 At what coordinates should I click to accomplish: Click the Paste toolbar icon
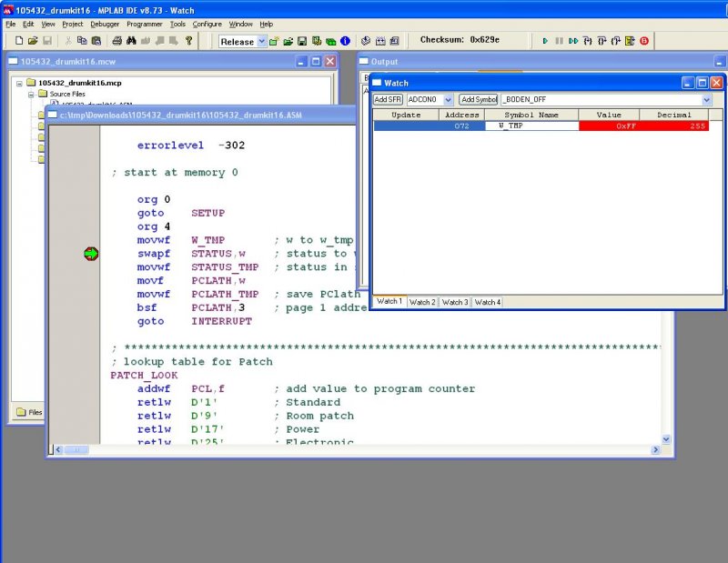click(96, 41)
